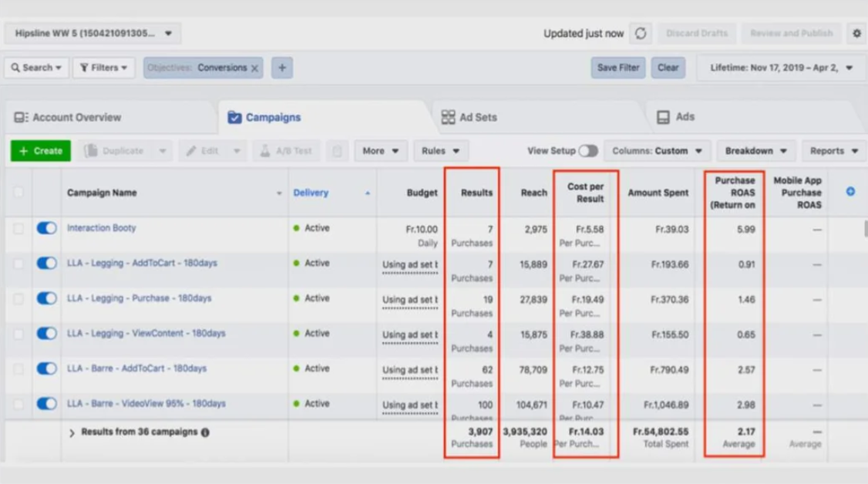Click the A/B Test flask button

(x=287, y=151)
